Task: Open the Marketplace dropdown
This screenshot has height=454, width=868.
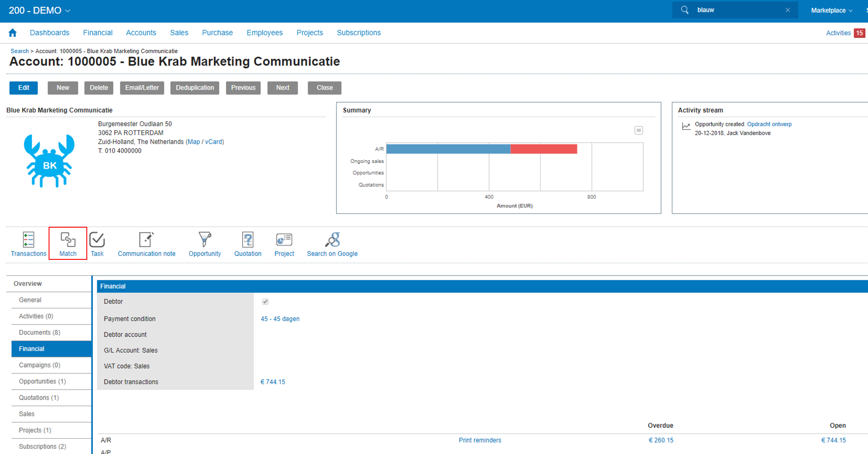Action: (831, 10)
